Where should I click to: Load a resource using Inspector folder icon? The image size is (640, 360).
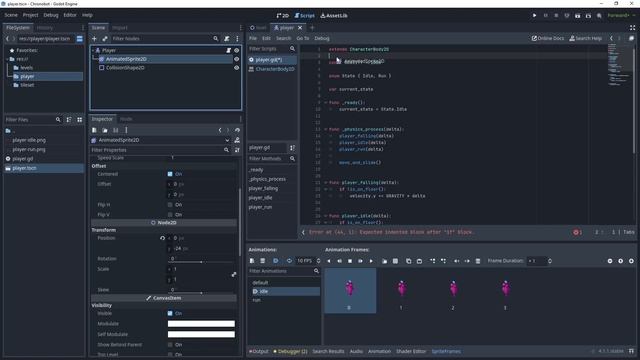tap(105, 130)
